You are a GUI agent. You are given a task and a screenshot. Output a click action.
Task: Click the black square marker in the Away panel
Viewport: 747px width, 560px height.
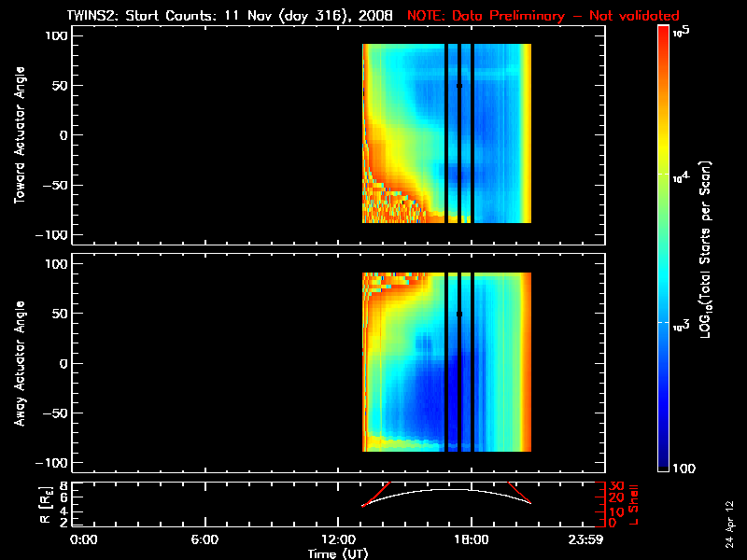pyautogui.click(x=459, y=314)
